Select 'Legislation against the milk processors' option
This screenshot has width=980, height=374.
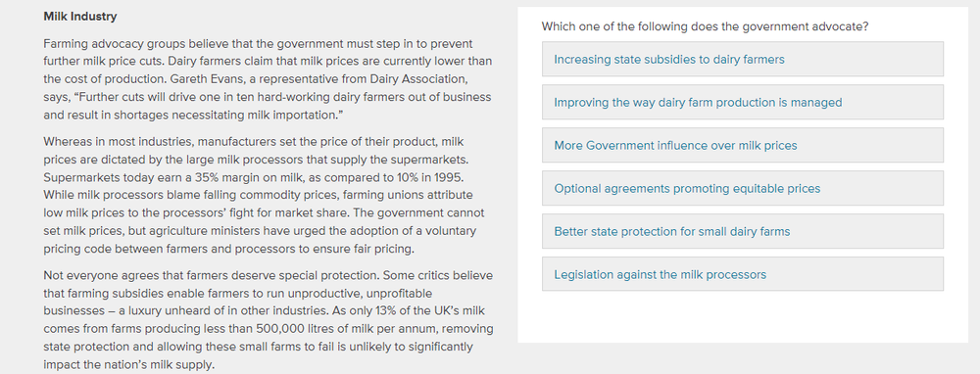[x=743, y=274]
